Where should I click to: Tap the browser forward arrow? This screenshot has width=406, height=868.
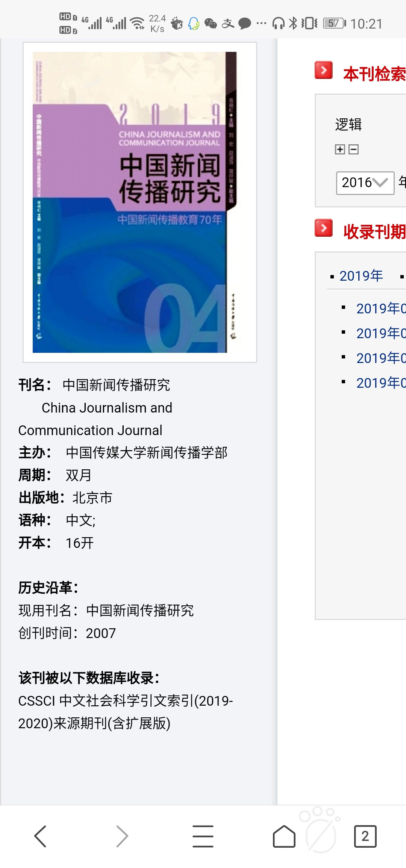click(122, 836)
